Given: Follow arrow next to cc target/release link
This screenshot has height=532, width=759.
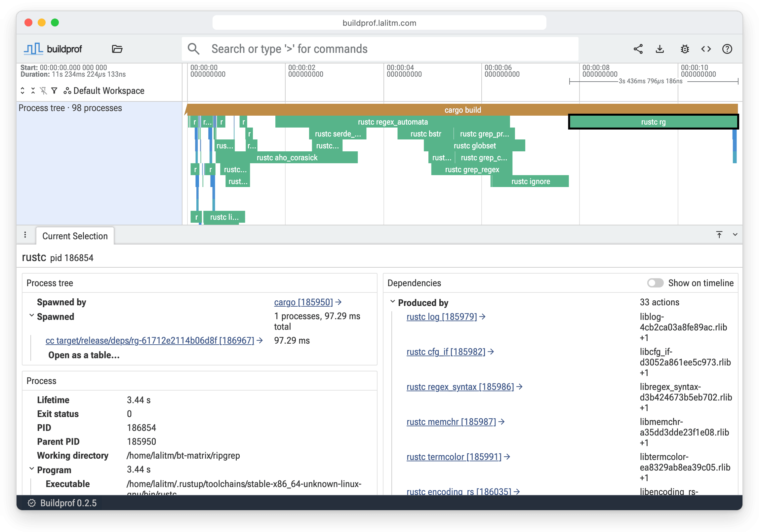Looking at the screenshot, I should pos(260,340).
